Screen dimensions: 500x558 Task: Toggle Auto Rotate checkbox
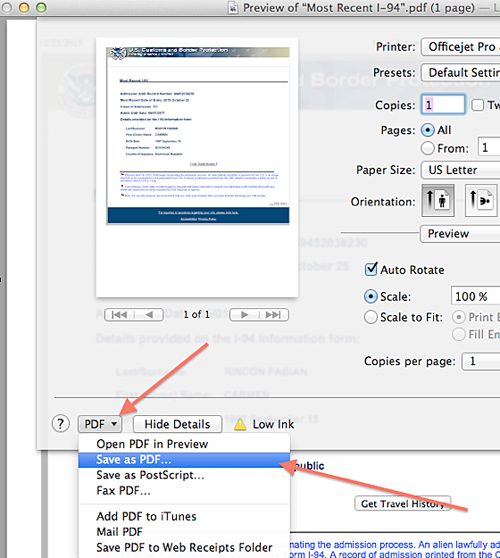(x=371, y=269)
